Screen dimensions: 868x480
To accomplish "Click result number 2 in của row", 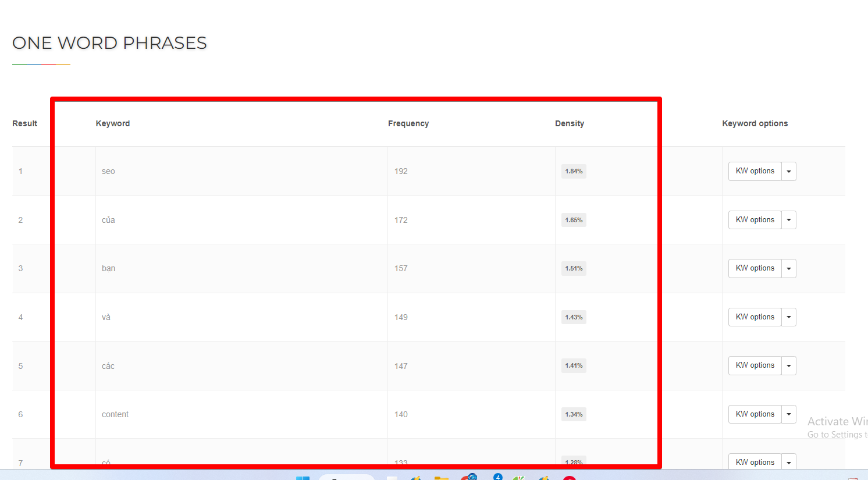I will click(x=20, y=220).
